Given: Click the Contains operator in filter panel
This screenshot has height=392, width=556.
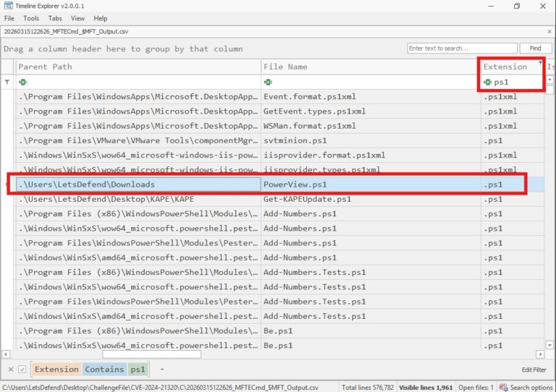Looking at the screenshot, I should [104, 369].
